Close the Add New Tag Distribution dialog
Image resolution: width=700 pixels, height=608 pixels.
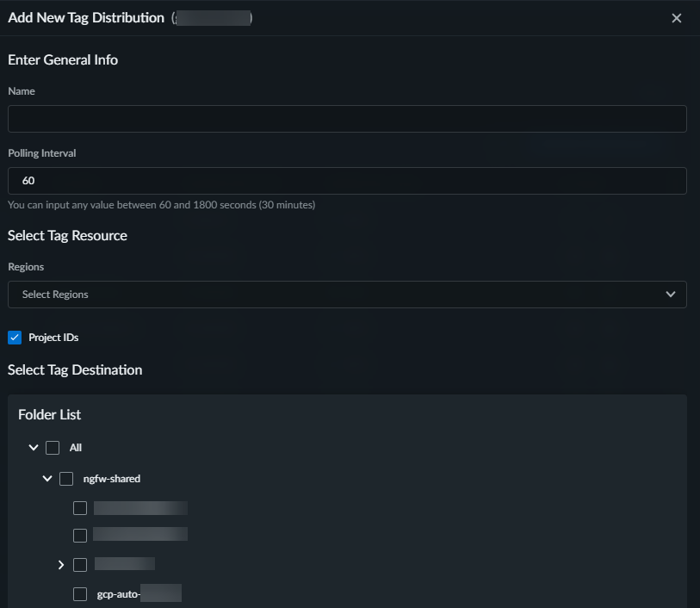677,18
